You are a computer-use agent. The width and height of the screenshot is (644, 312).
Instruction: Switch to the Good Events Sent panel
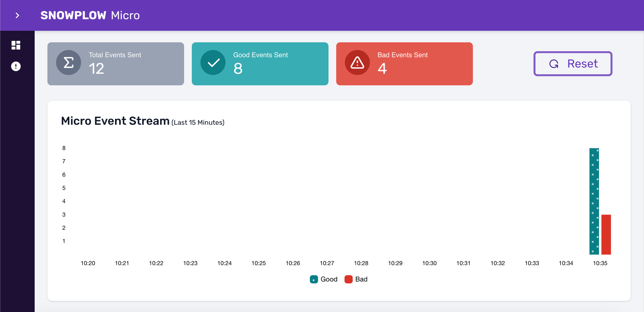point(260,64)
